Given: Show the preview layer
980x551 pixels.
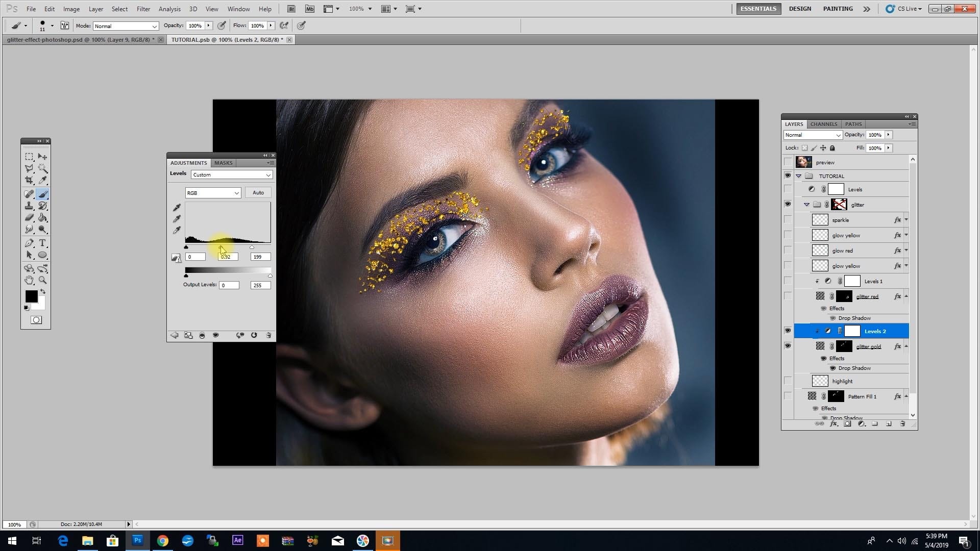Looking at the screenshot, I should [x=788, y=162].
